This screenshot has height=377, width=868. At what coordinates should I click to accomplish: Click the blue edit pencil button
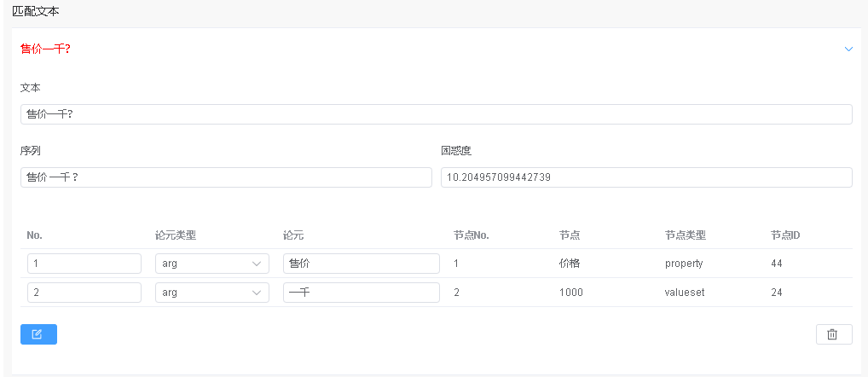38,334
